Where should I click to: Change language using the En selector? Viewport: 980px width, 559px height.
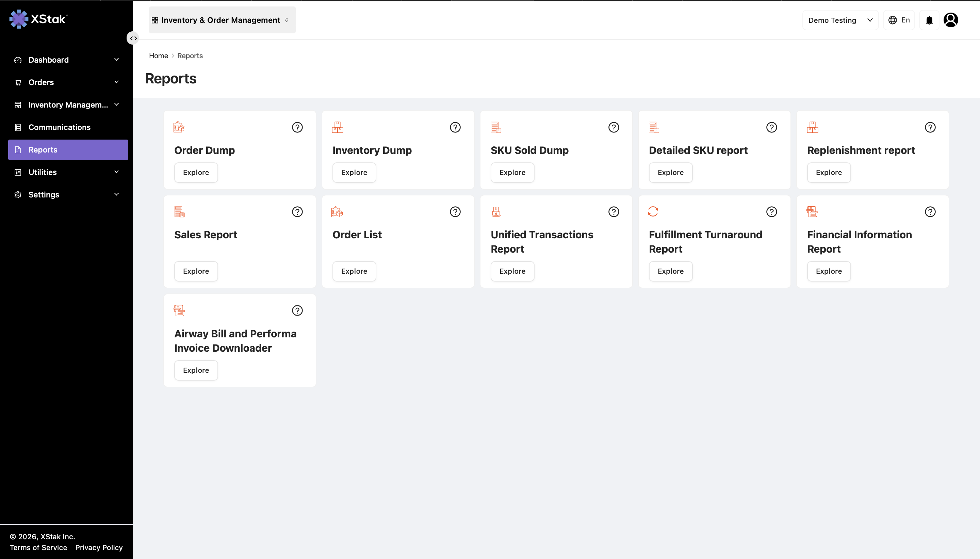click(x=899, y=20)
